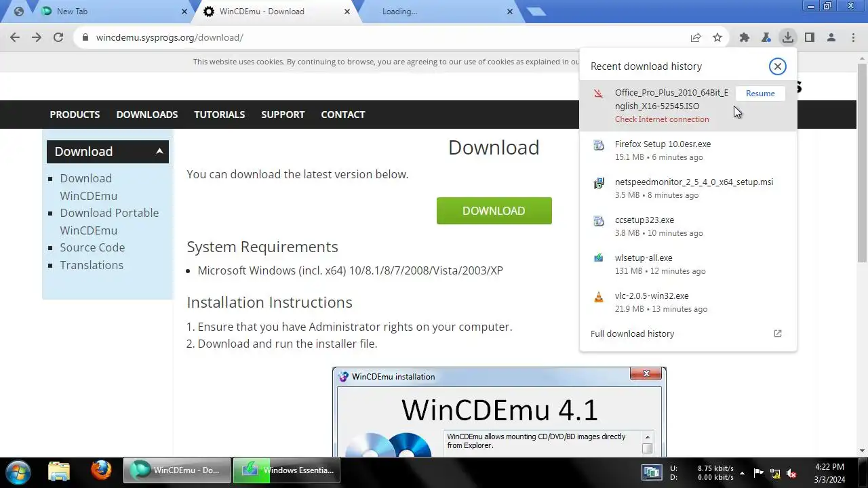Reload the WinCDEmu download page
The width and height of the screenshot is (868, 488).
58,37
